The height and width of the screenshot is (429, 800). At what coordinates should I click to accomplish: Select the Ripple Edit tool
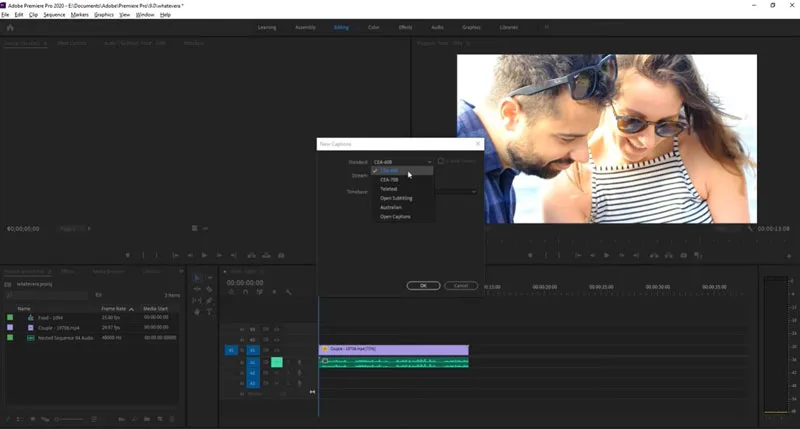[197, 289]
